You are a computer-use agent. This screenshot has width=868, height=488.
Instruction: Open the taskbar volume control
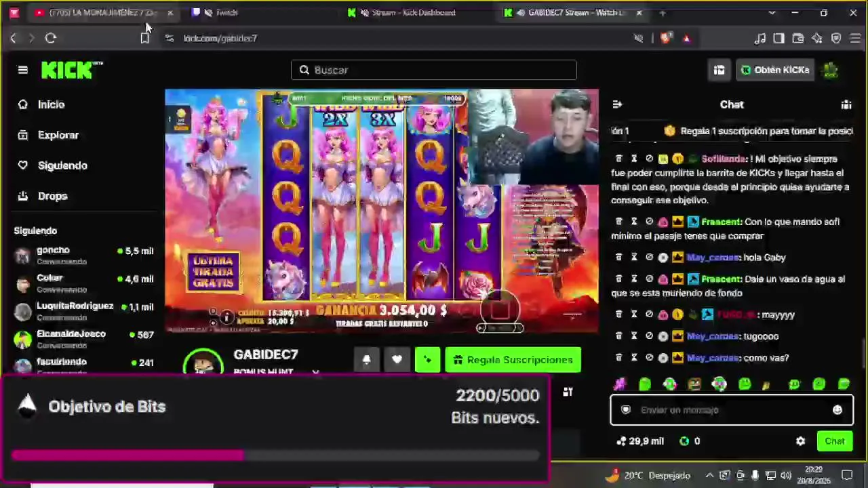coord(785,475)
